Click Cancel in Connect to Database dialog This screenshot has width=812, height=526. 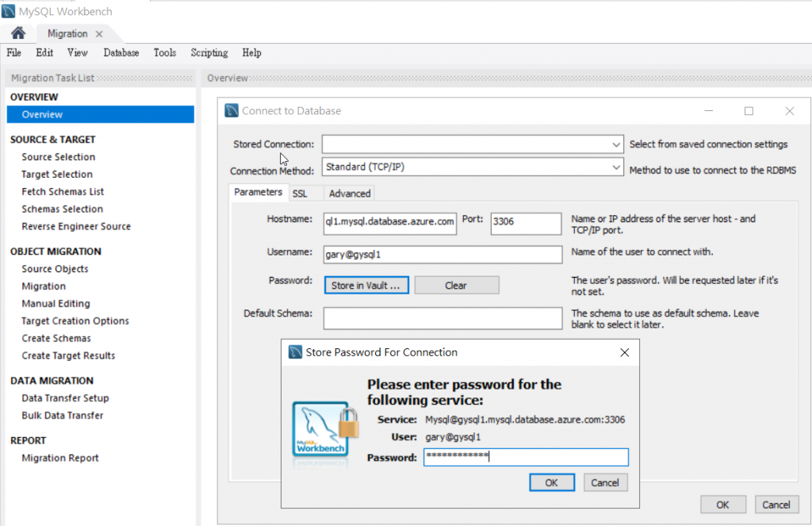pyautogui.click(x=776, y=505)
